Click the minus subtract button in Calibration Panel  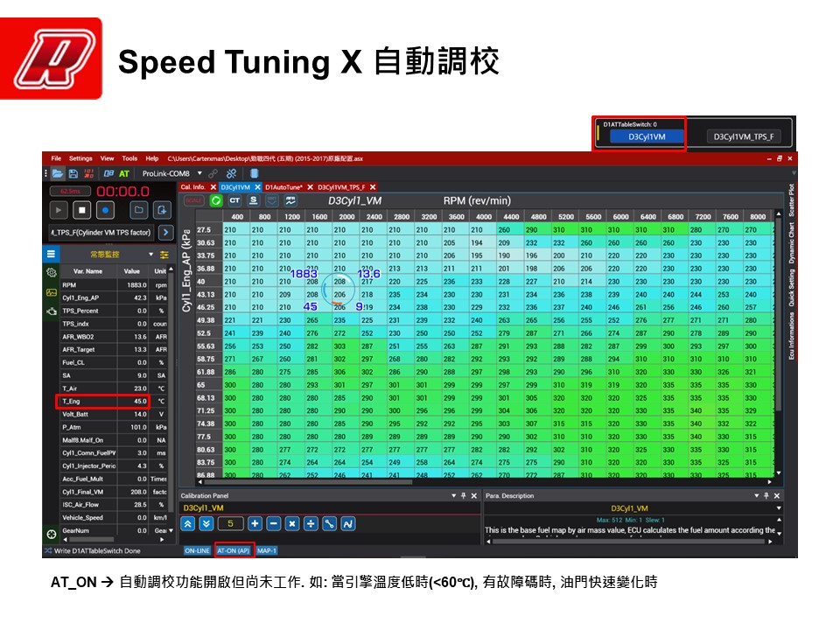[274, 524]
